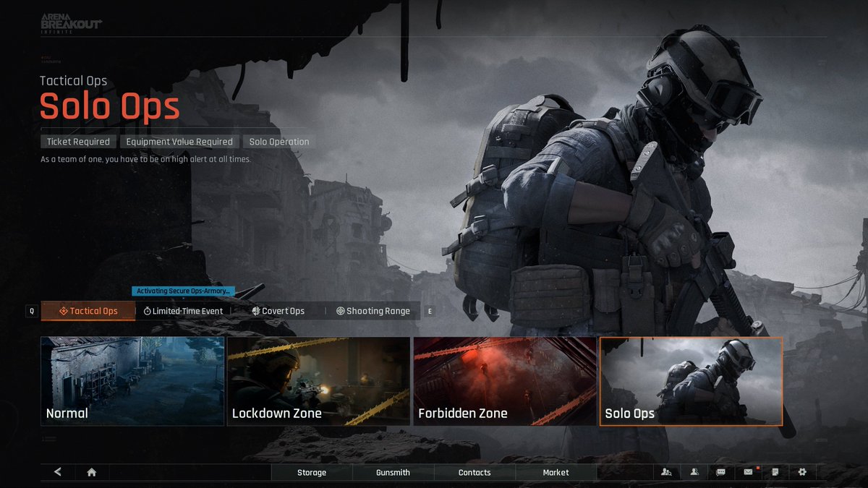Open Market from the bottom bar
868x488 pixels.
pos(556,472)
